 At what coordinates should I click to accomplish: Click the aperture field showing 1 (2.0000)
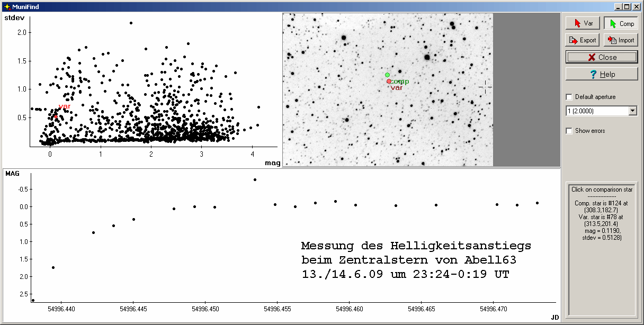point(596,111)
